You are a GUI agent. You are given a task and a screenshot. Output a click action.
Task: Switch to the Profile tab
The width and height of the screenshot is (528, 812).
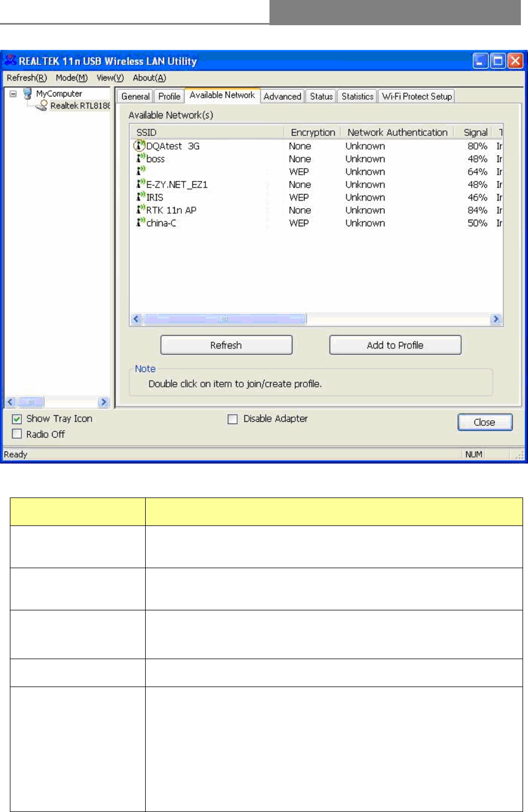(169, 96)
